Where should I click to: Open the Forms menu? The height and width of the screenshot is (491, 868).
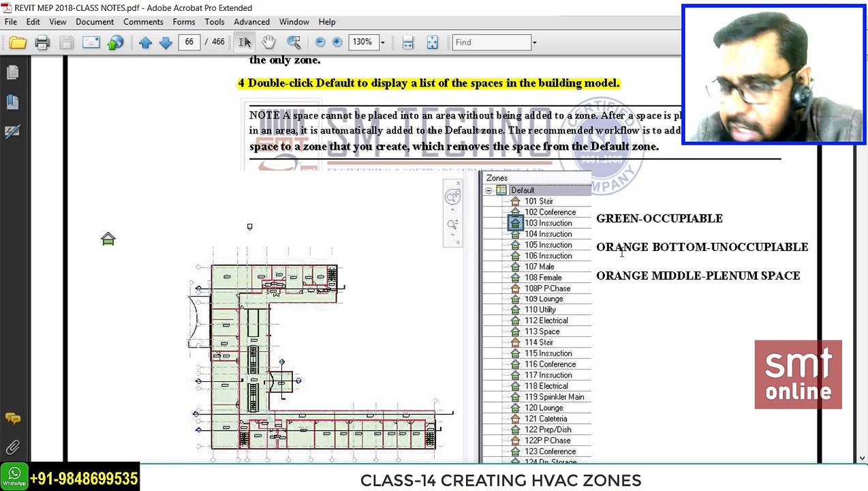click(184, 22)
